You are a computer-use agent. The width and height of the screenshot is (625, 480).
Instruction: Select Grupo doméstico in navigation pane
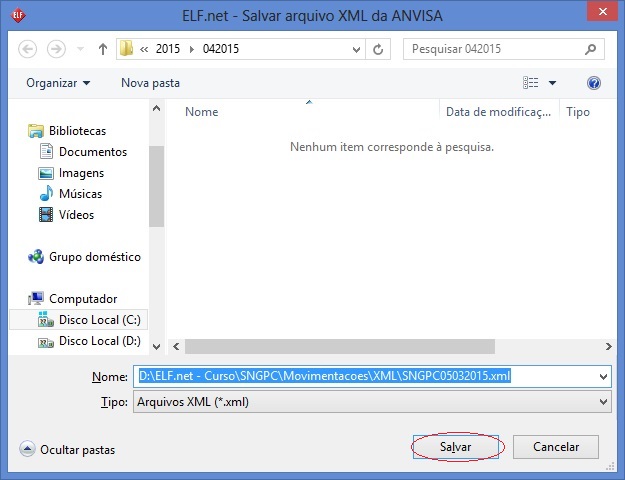pos(95,257)
